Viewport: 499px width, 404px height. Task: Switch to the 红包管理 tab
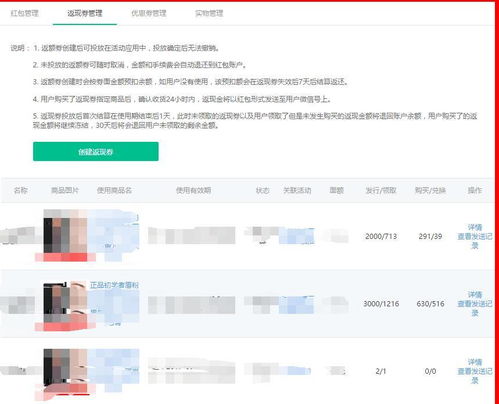click(24, 13)
